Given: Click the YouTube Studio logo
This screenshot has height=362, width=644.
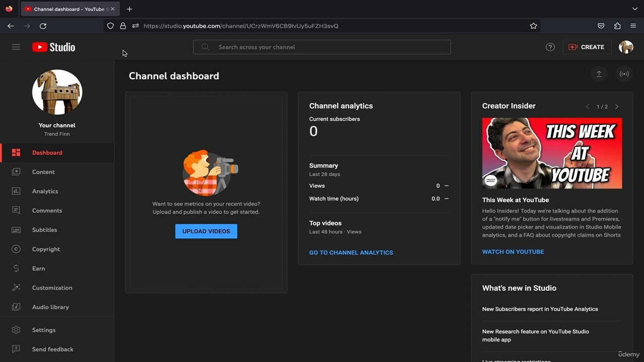Looking at the screenshot, I should click(53, 47).
